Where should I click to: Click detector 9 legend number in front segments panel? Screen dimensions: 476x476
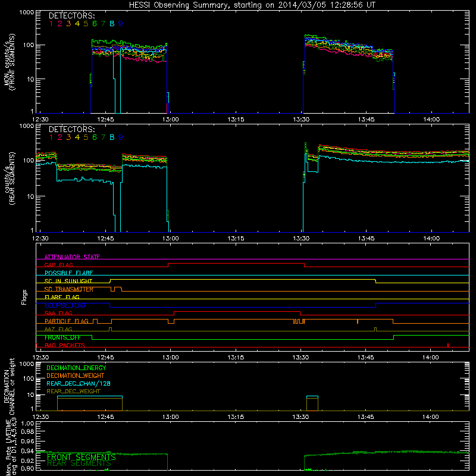pyautogui.click(x=121, y=24)
